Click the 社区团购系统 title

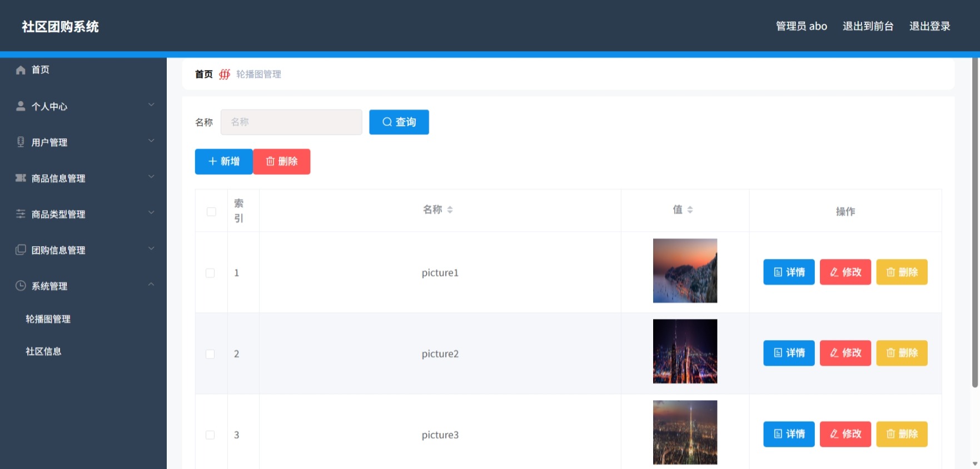click(60, 27)
